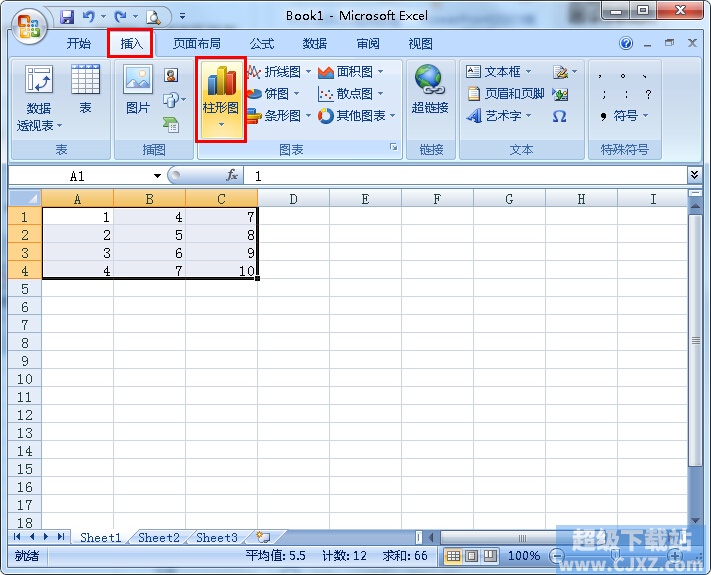Open the Name Box dropdown arrow

pyautogui.click(x=157, y=176)
